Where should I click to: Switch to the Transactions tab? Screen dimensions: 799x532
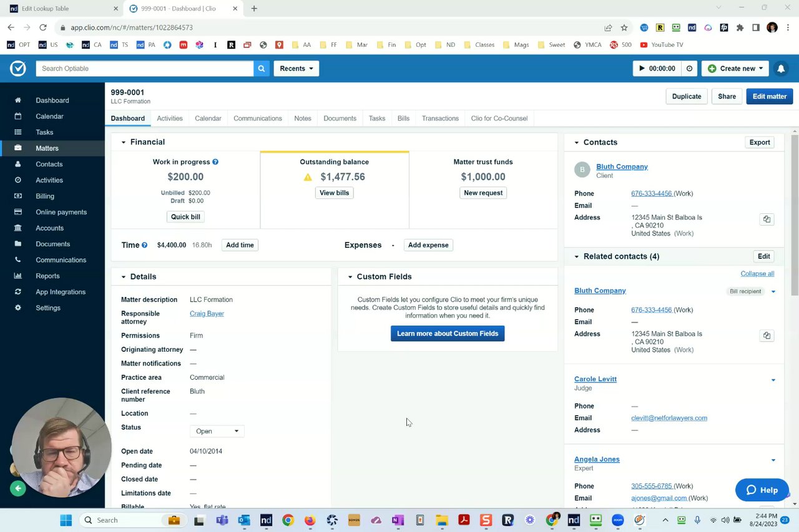[440, 118]
